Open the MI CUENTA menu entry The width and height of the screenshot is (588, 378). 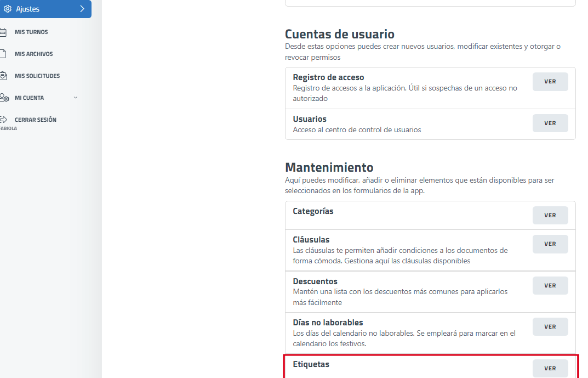coord(29,98)
